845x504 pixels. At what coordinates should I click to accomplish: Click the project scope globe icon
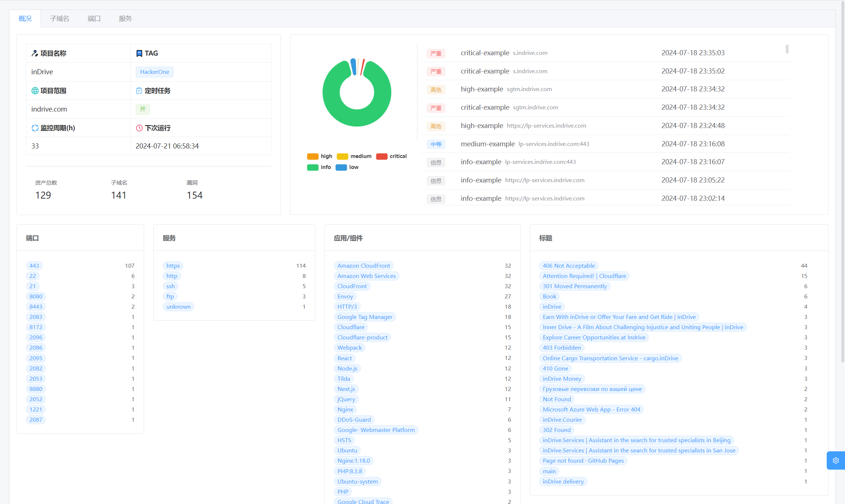[x=35, y=91]
